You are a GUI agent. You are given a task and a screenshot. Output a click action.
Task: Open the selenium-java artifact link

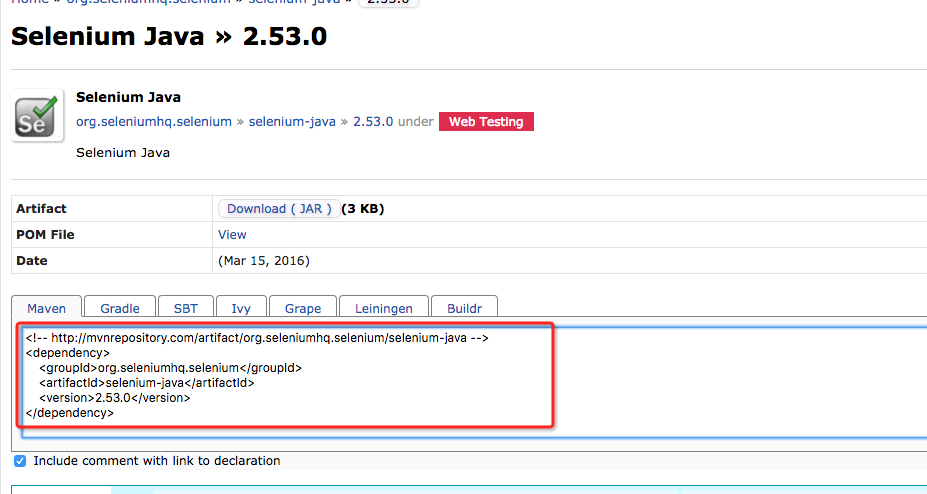[292, 122]
